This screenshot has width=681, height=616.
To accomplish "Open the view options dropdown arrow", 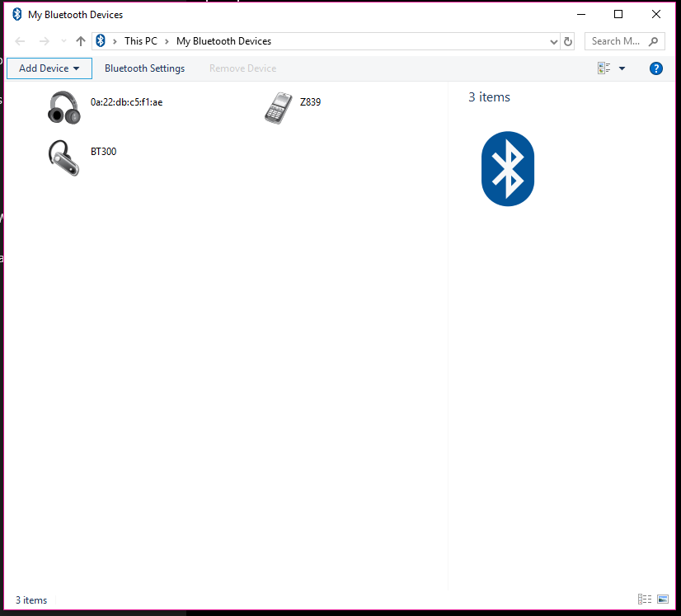I will coord(622,68).
